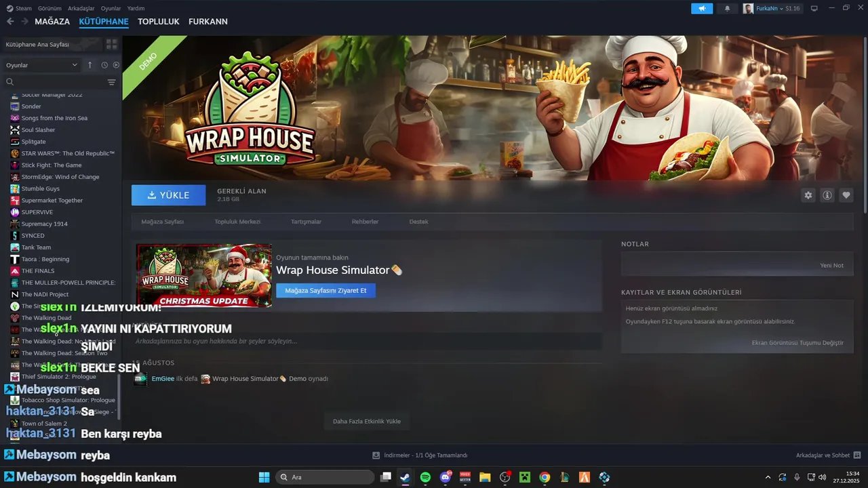Open the Destek link
This screenshot has width=868, height=488.
418,222
